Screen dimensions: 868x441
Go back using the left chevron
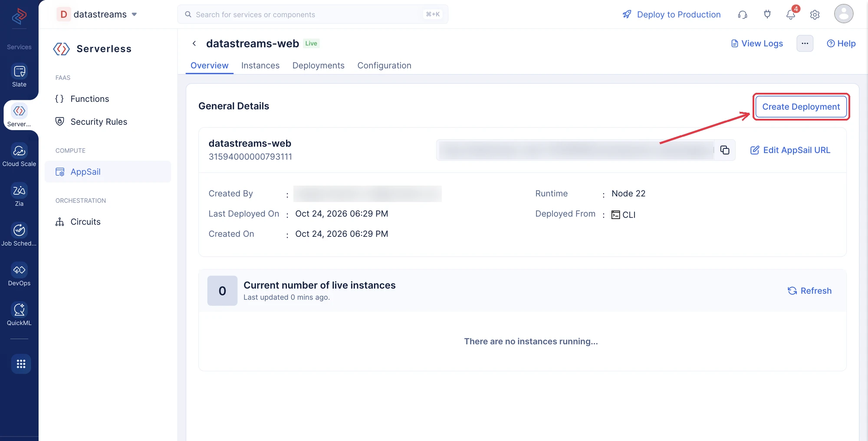tap(194, 43)
